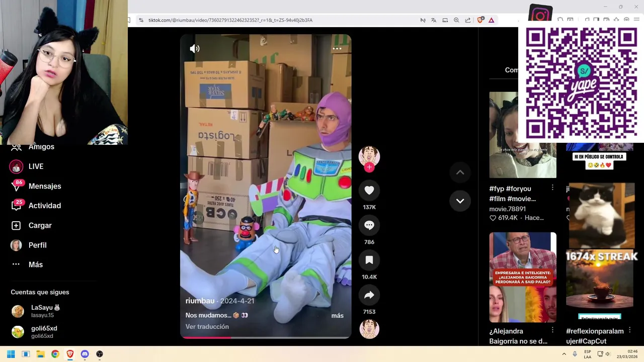Open goli65xd followed account
Image resolution: width=644 pixels, height=362 pixels.
pos(44,332)
